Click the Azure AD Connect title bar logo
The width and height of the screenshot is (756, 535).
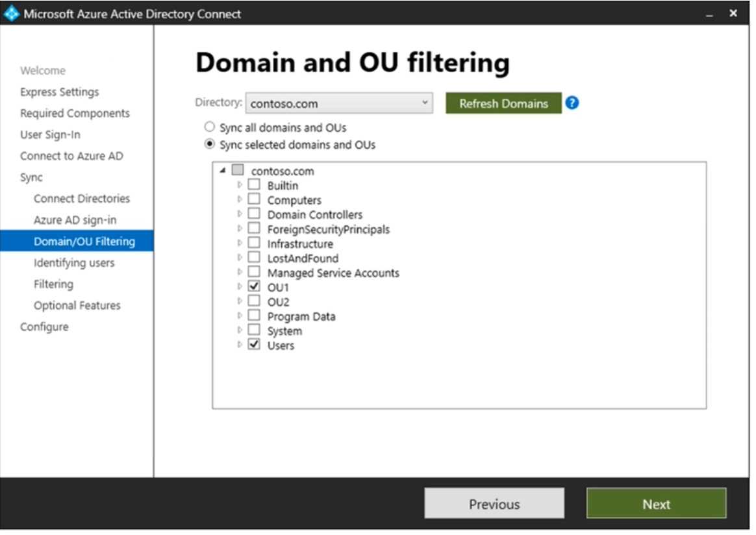[x=12, y=13]
